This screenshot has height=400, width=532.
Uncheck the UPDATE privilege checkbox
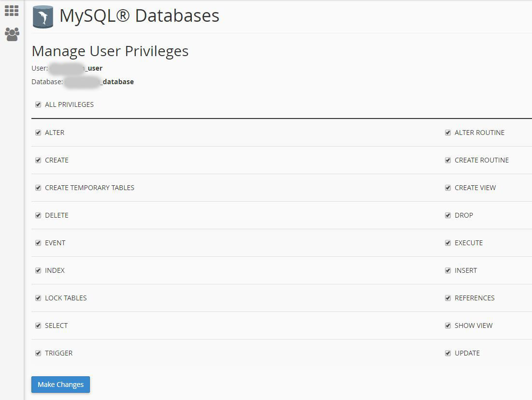(x=448, y=353)
